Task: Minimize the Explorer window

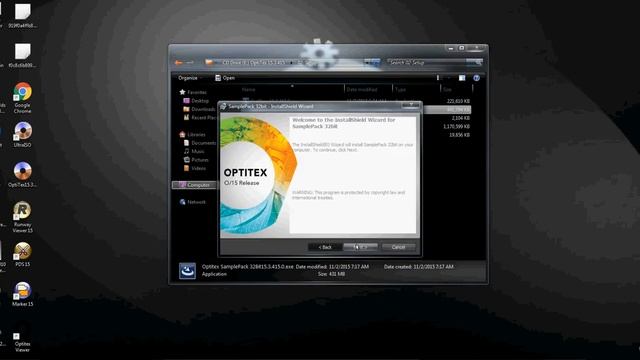Action: coord(451,48)
